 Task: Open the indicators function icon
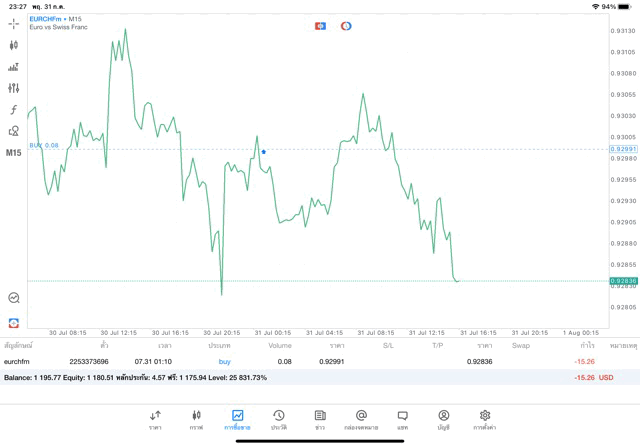[14, 109]
